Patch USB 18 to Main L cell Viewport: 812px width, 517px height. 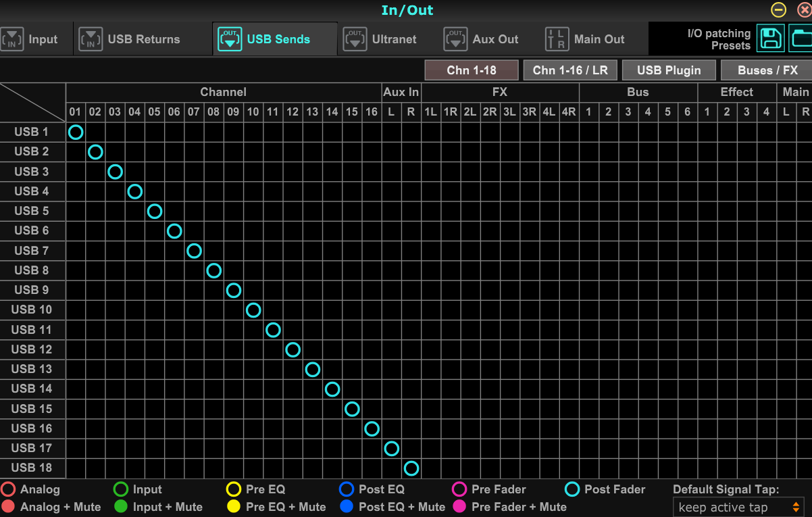(x=786, y=468)
